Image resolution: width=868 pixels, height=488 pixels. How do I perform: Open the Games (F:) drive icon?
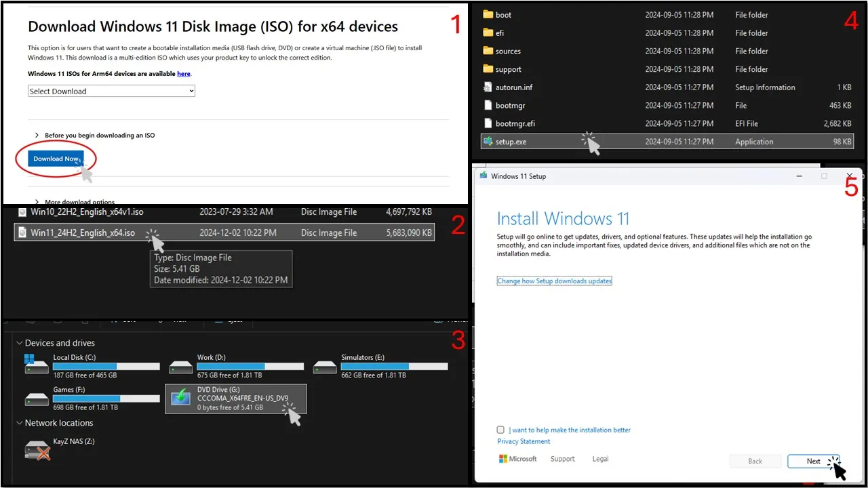click(37, 398)
